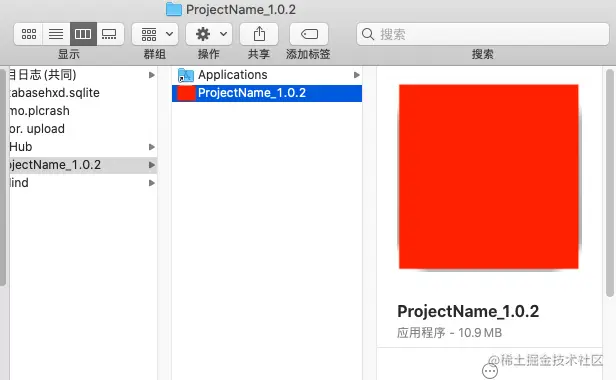This screenshot has height=380, width=616.
Task: Switch Finder to icon view
Action: [x=28, y=34]
